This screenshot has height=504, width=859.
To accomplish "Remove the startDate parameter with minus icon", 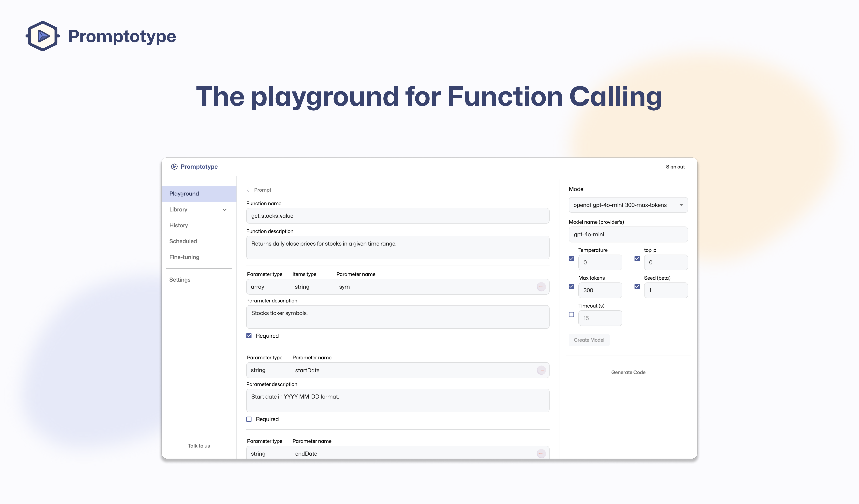I will coord(541,370).
